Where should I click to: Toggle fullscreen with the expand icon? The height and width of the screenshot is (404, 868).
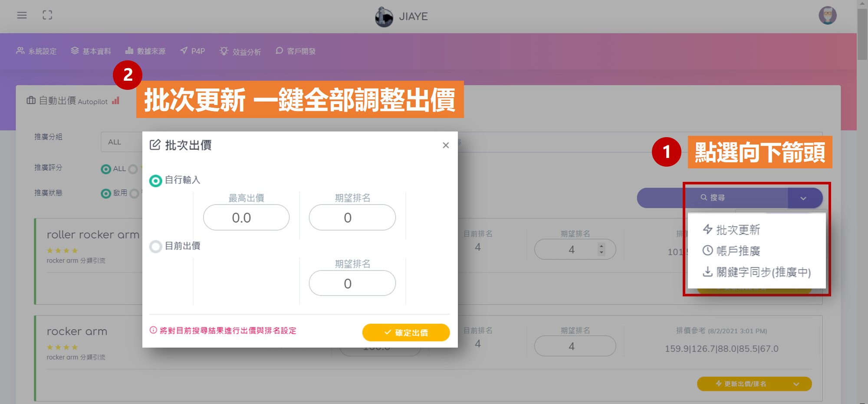(x=48, y=15)
